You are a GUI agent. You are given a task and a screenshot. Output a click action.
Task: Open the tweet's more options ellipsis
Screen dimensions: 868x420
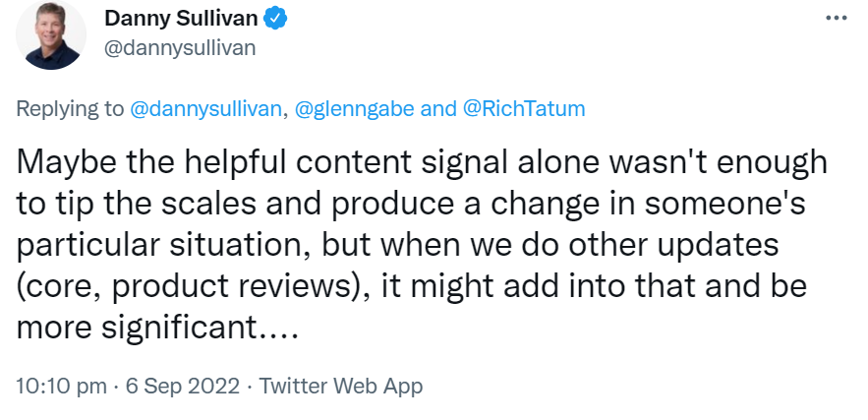(835, 18)
